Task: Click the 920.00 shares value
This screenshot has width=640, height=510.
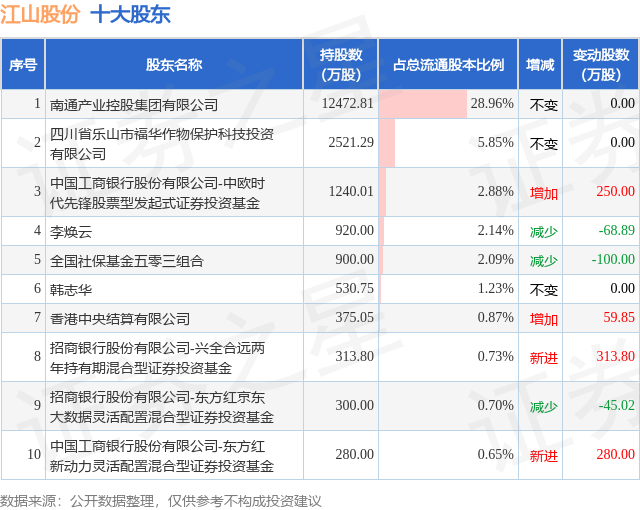Action: 354,230
